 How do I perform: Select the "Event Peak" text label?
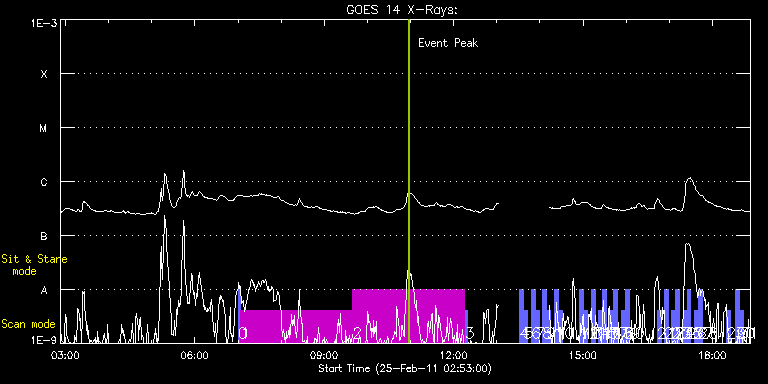click(x=448, y=43)
